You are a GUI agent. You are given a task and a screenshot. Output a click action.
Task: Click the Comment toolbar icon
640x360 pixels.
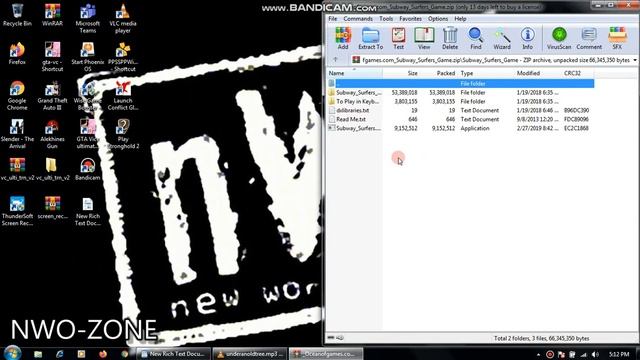589,38
